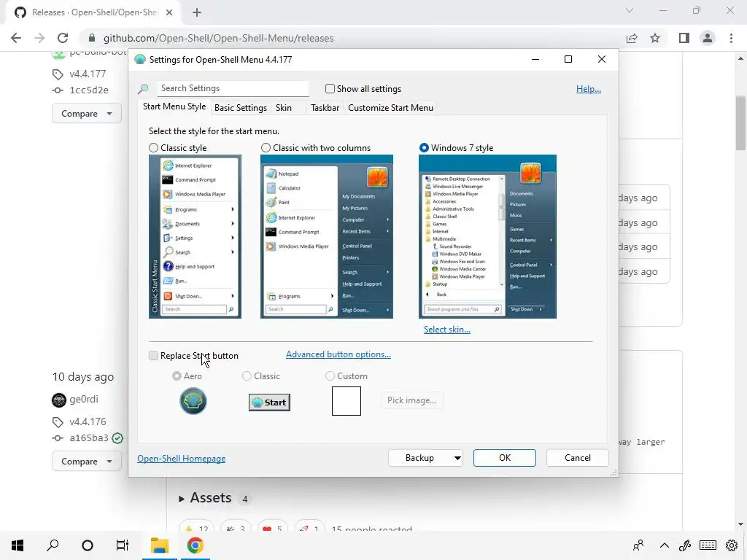
Task: Click the Aero shell start button icon
Action: tap(193, 401)
